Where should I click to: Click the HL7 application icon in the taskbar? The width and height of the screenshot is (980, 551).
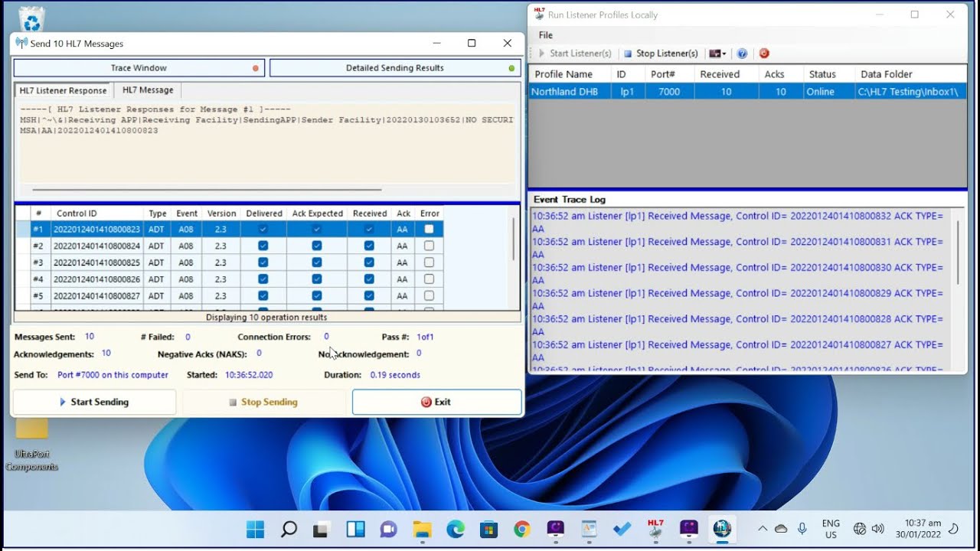[x=655, y=529]
